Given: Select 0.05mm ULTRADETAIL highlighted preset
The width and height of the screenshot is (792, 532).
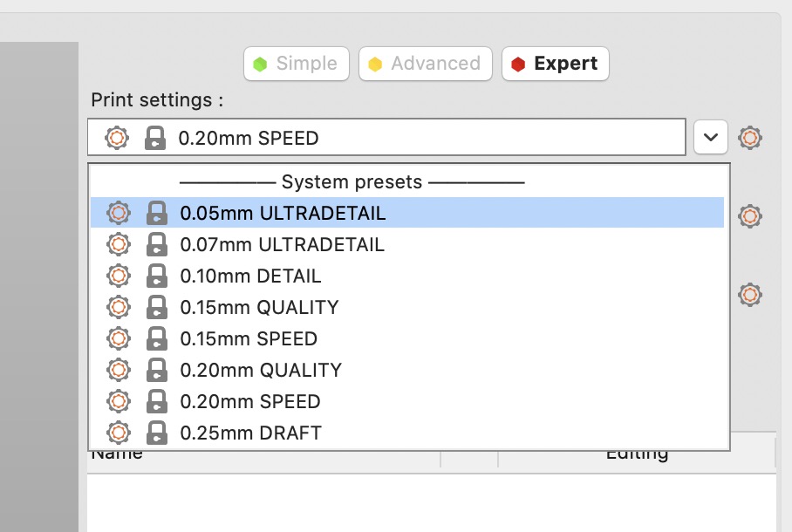Looking at the screenshot, I should pyautogui.click(x=283, y=214).
